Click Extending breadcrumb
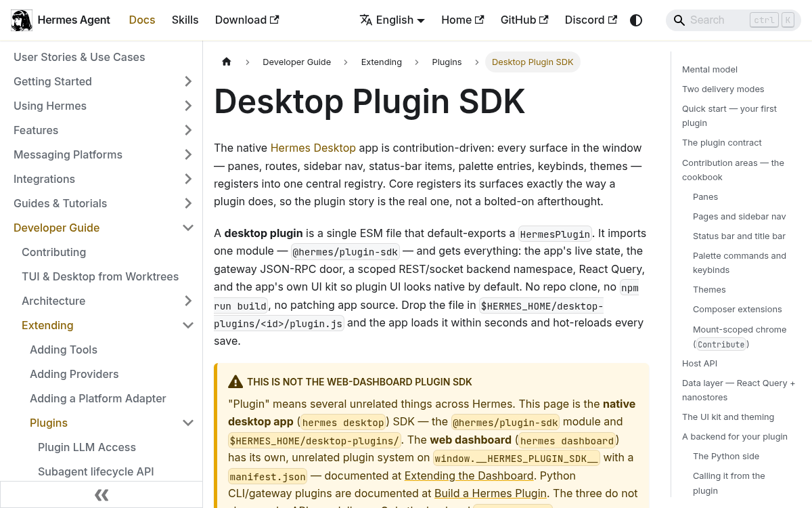The width and height of the screenshot is (812, 508). [x=382, y=62]
